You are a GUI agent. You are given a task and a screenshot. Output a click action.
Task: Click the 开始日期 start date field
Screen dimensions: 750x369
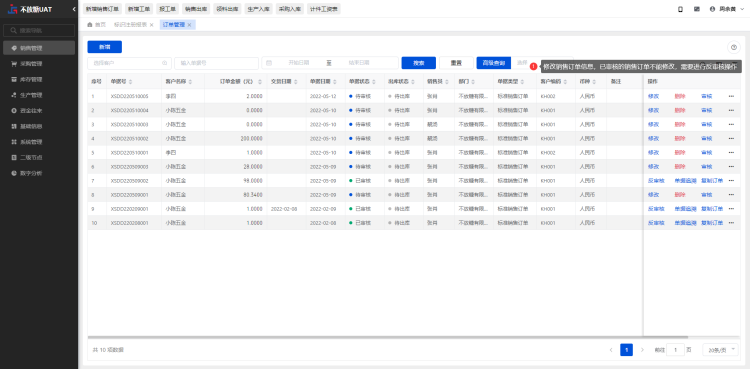point(298,63)
